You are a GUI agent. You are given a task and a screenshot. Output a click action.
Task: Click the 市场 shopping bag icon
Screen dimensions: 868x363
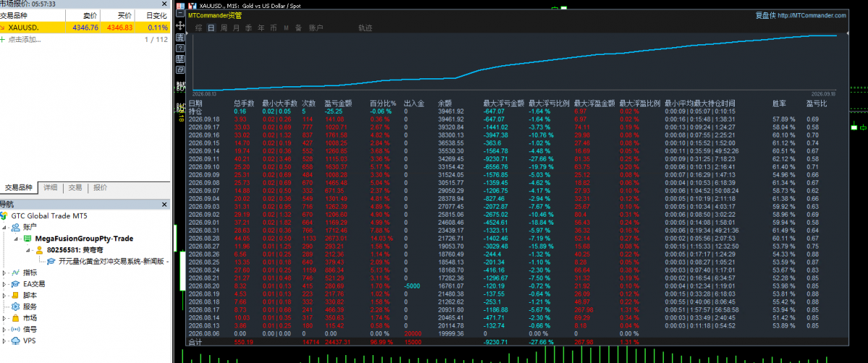(15, 317)
